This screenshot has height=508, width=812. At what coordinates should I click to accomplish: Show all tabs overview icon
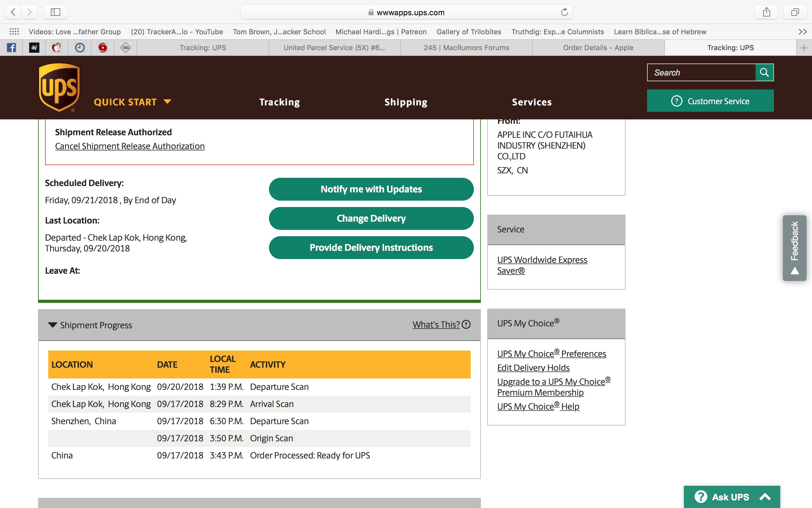[795, 12]
